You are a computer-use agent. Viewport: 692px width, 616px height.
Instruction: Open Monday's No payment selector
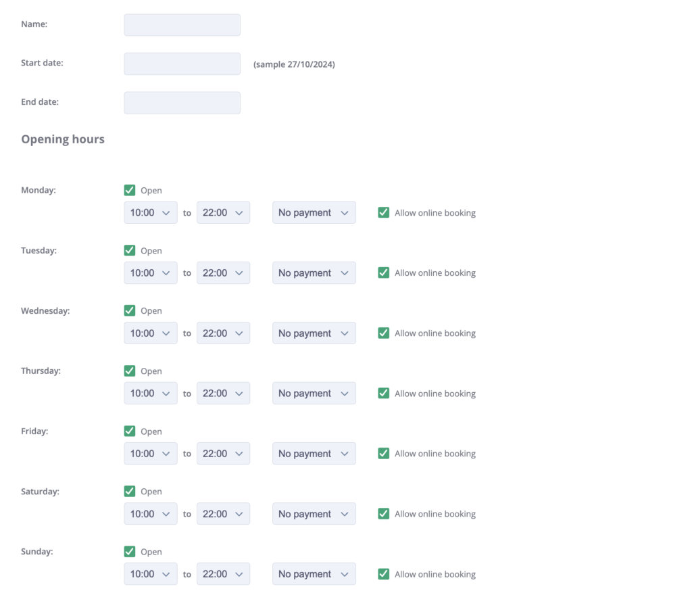click(314, 212)
